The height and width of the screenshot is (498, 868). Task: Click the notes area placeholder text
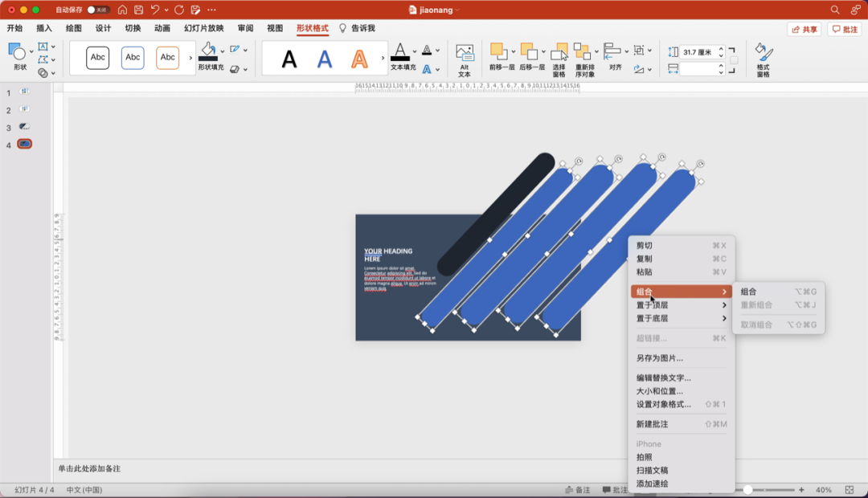click(89, 468)
